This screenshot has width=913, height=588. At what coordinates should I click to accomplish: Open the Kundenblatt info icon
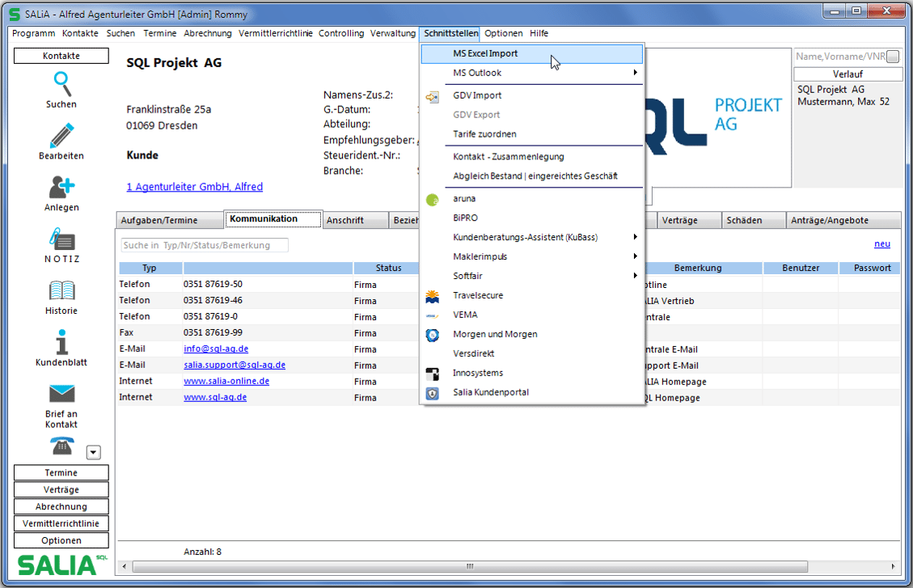pos(61,342)
